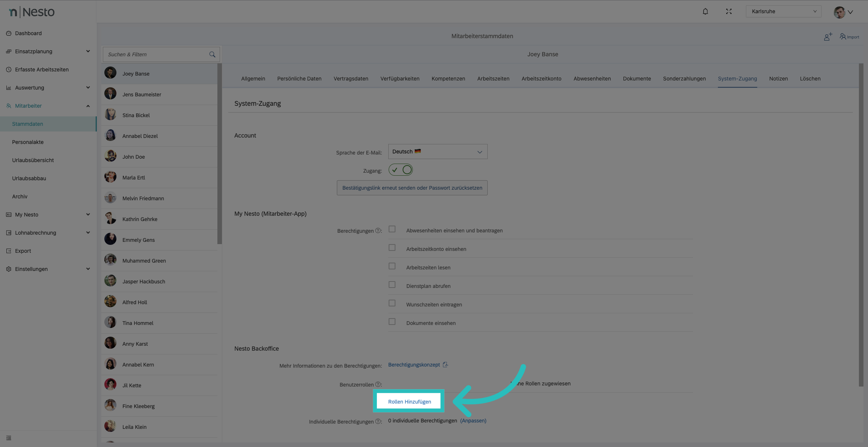The height and width of the screenshot is (447, 868).
Task: Open the Karlsruhe location dropdown
Action: (x=783, y=11)
